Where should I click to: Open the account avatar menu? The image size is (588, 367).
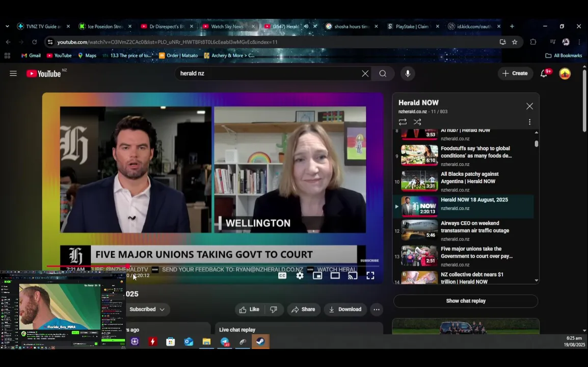point(565,73)
